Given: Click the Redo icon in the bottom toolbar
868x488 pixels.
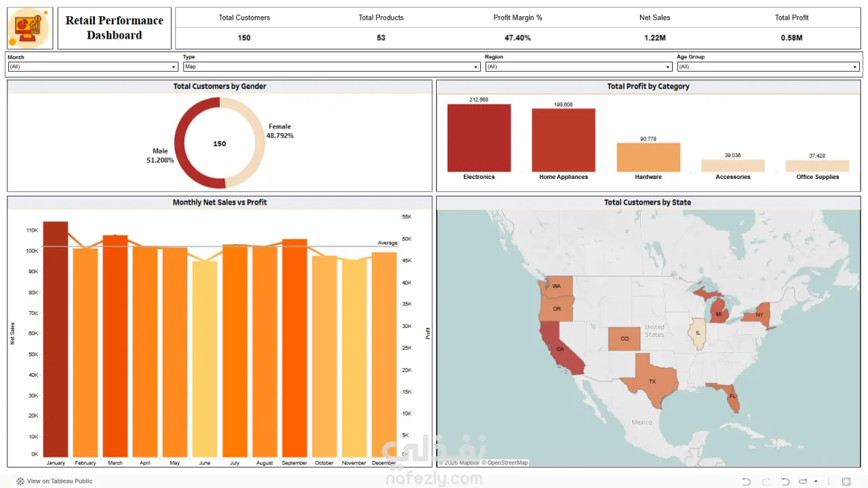Looking at the screenshot, I should pyautogui.click(x=766, y=481).
